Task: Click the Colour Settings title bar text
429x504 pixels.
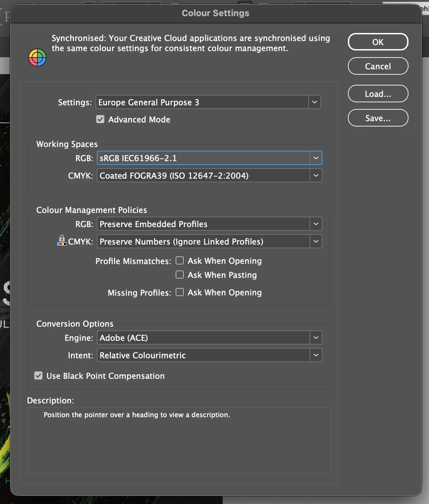Action: pos(215,13)
